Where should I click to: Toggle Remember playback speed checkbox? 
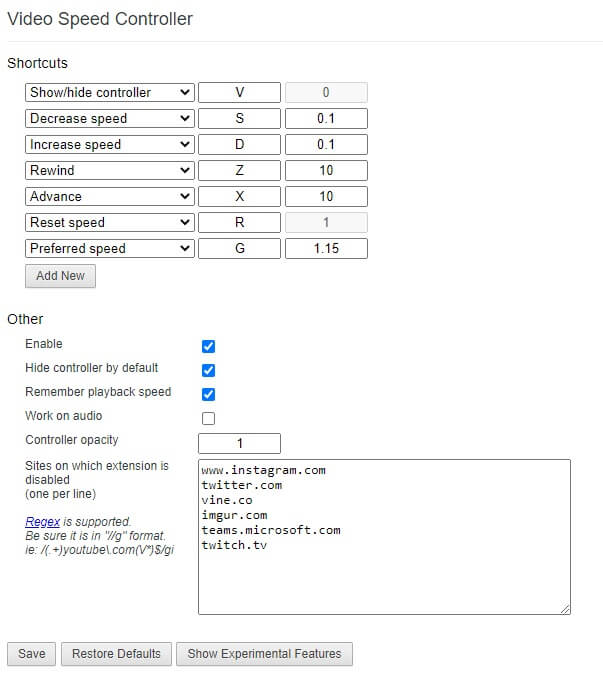209,394
